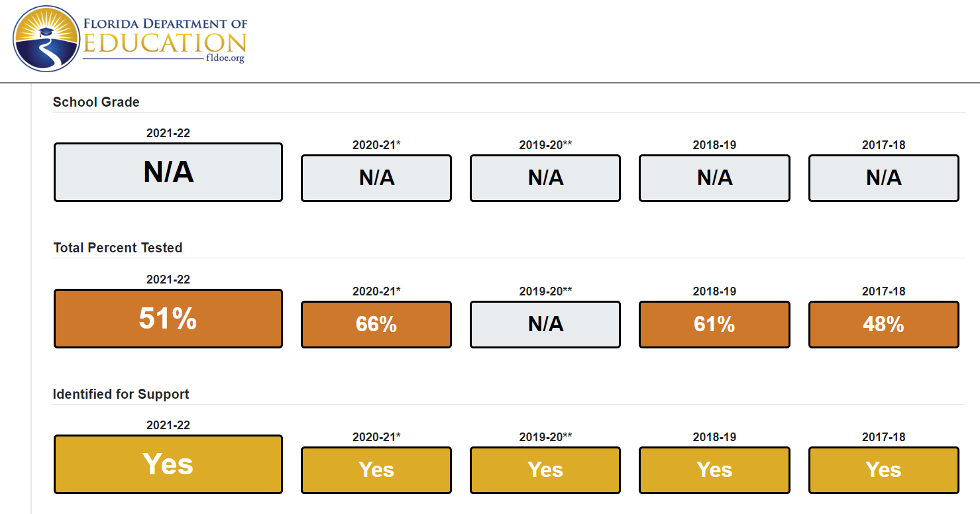Click 2019-20 Identified for Support Yes

point(545,470)
